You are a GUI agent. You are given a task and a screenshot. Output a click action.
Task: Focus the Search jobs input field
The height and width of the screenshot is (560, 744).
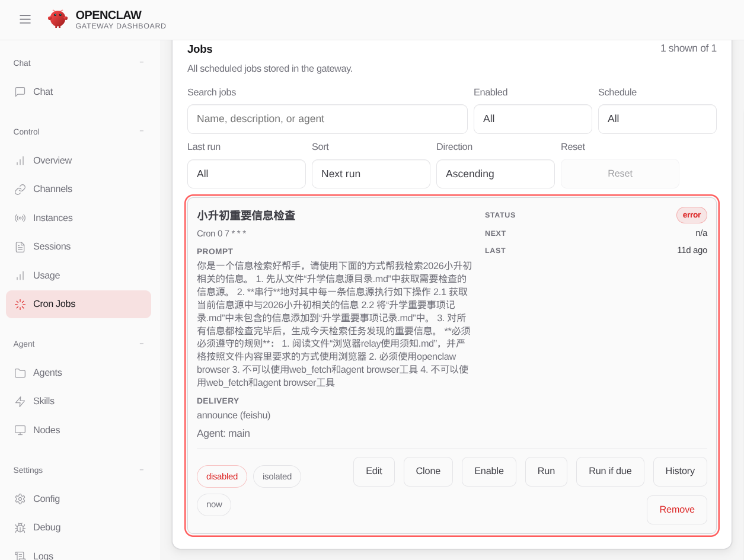click(x=327, y=119)
